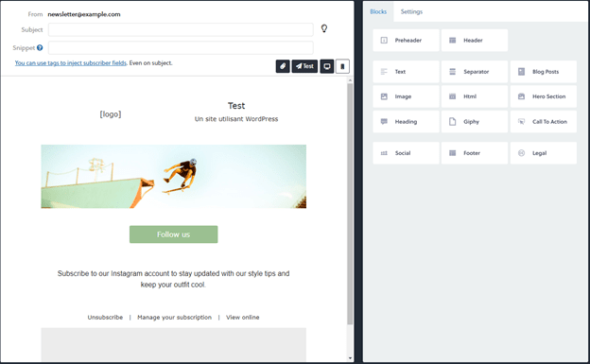Click the Unsubscribe footer link
Screen dimensions: 590x364
coord(105,318)
